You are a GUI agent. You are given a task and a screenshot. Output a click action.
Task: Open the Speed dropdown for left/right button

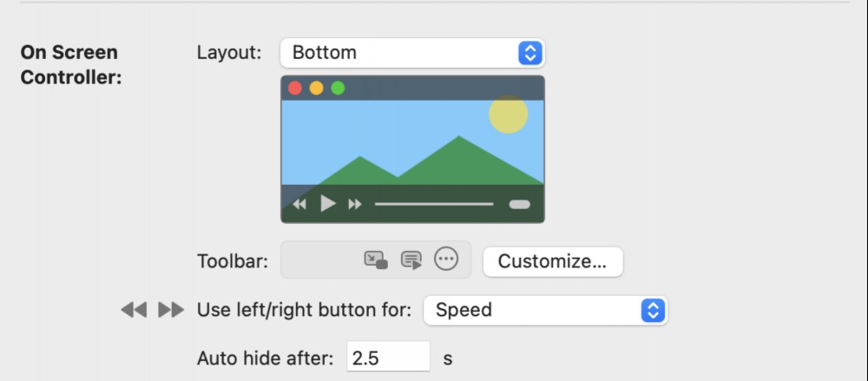545,310
